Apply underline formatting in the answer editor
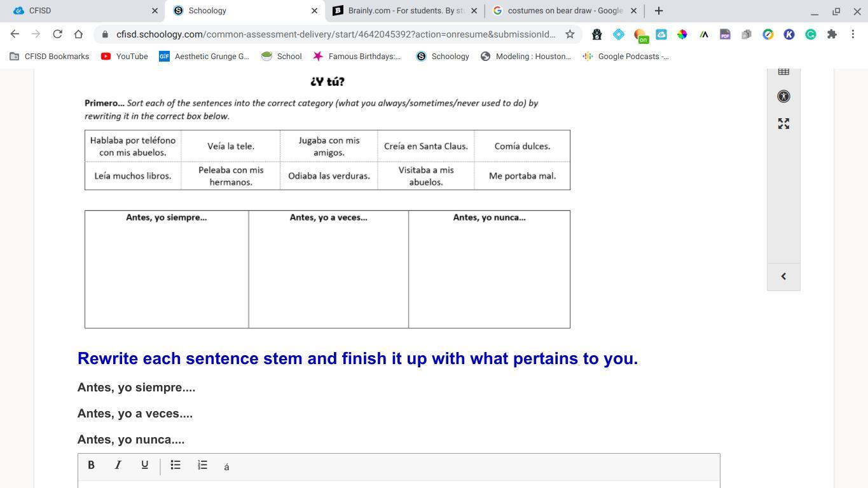Viewport: 868px width, 488px height. click(144, 465)
